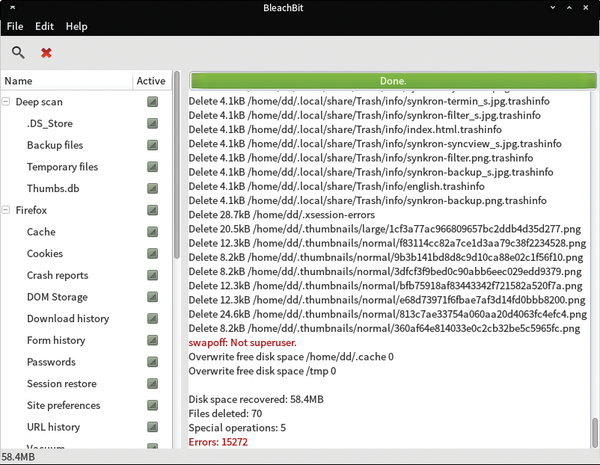Toggle the Temporary files checkbox
The width and height of the screenshot is (600, 465).
(153, 167)
